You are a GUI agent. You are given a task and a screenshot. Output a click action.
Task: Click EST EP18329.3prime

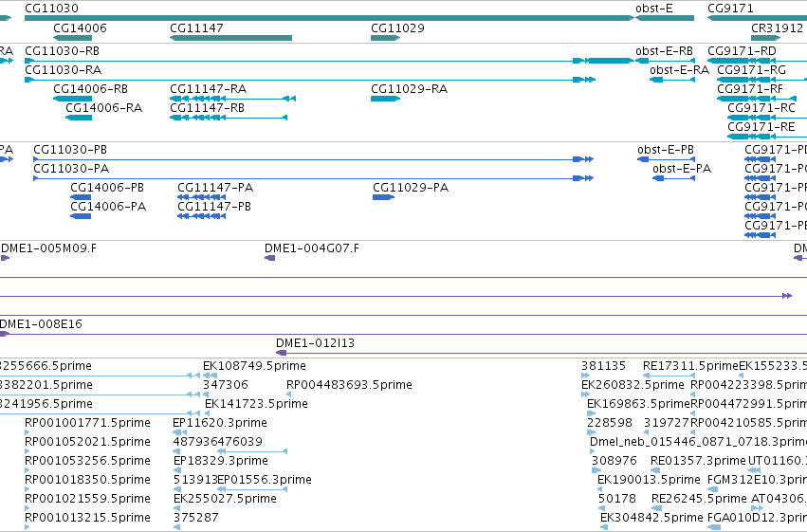point(177,470)
